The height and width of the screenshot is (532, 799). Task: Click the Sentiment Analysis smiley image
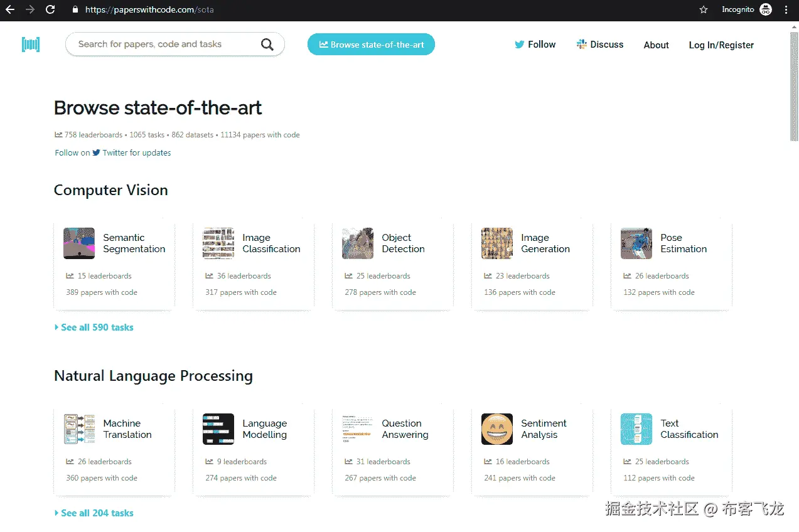(x=497, y=429)
